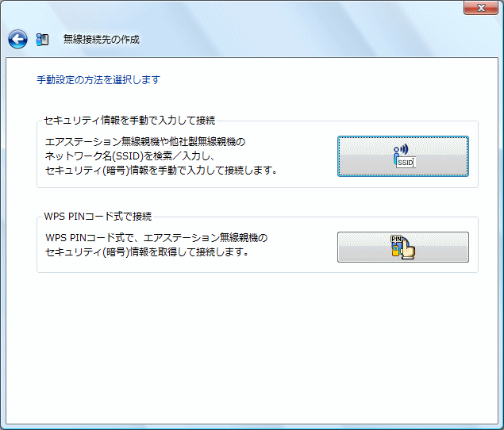504x430 pixels.
Task: Click the small SSID label on the icon
Action: [406, 163]
